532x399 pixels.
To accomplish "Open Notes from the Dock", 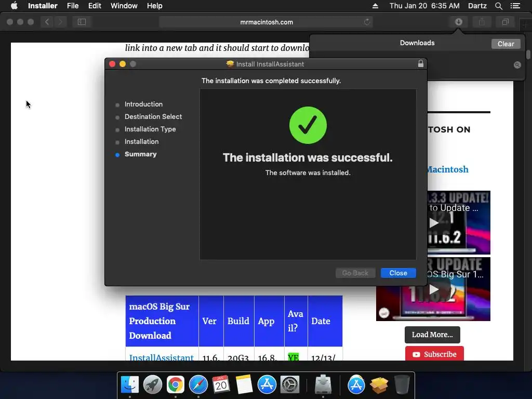I will tap(244, 384).
